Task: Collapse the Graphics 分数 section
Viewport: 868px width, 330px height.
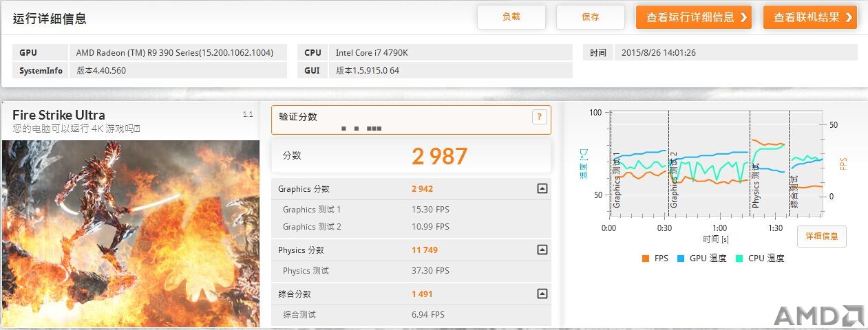Action: tap(542, 189)
